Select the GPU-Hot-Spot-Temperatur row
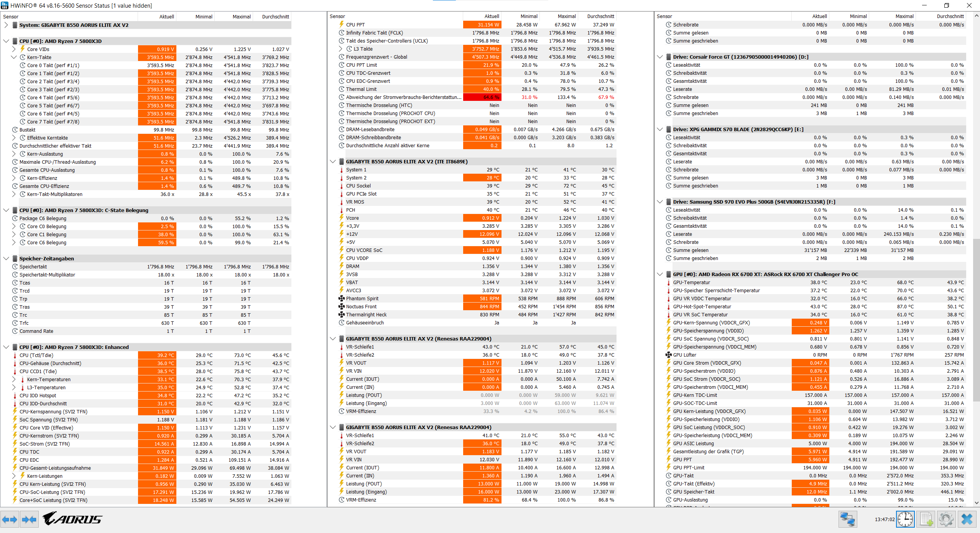Screen dimensions: 980x533 [702, 306]
